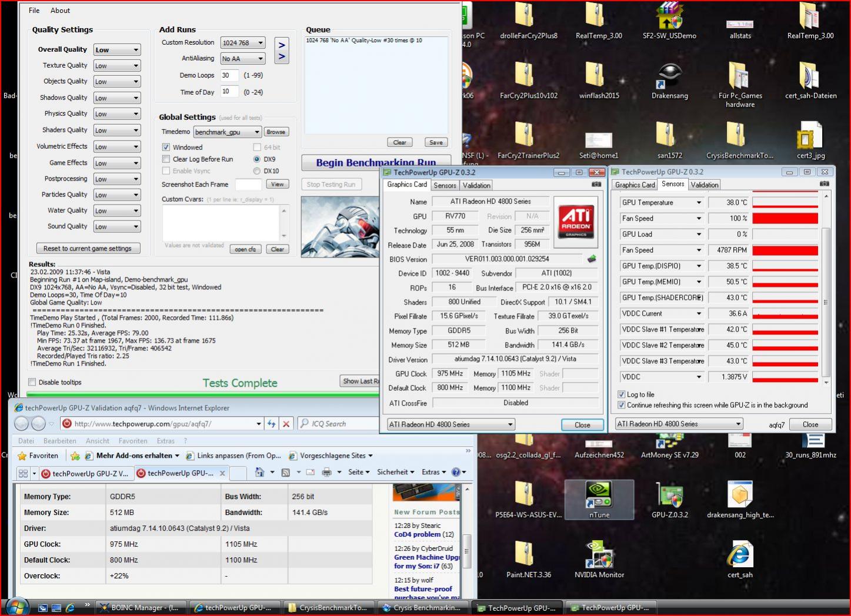Click the IE Quick Tabs icon

pos(24,473)
